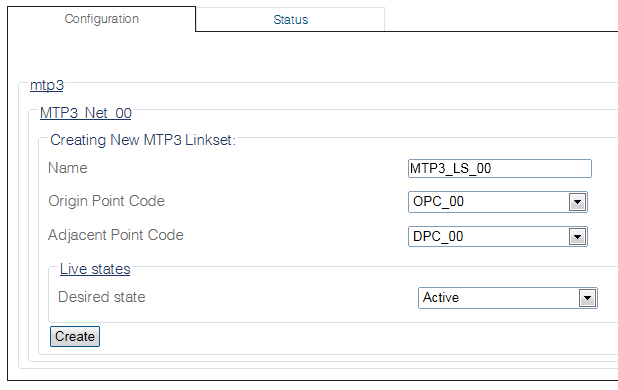Select the DPC_00 value text
The height and width of the screenshot is (390, 618).
pos(438,236)
